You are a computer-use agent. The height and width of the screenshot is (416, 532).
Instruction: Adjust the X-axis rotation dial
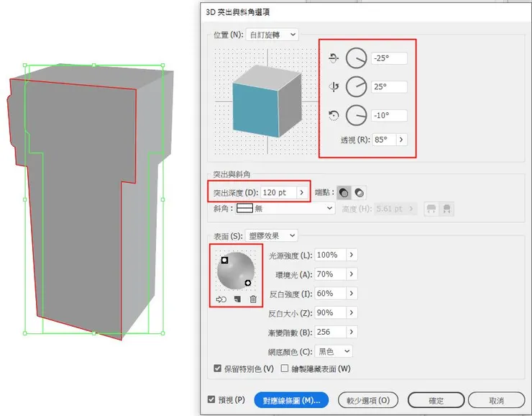pyautogui.click(x=357, y=58)
